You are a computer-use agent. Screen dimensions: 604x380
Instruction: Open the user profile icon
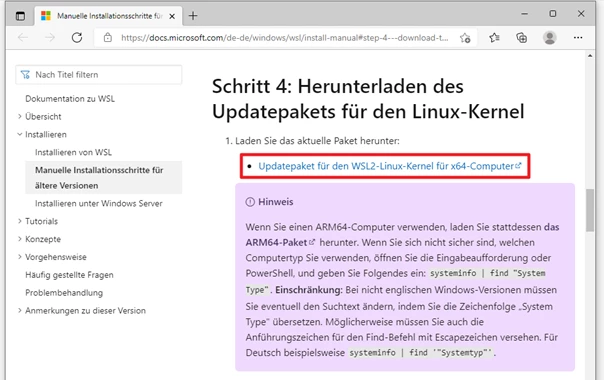click(x=550, y=38)
